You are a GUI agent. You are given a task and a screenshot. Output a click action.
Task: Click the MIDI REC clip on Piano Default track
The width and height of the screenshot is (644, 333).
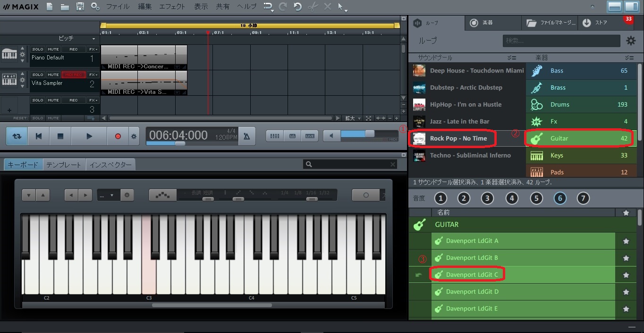pyautogui.click(x=144, y=58)
